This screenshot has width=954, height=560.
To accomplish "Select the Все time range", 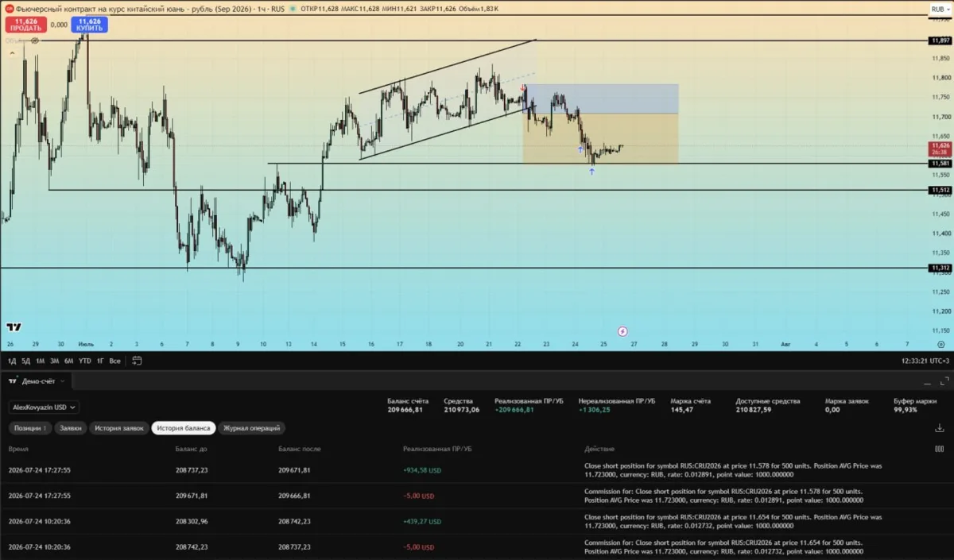I will pyautogui.click(x=115, y=361).
